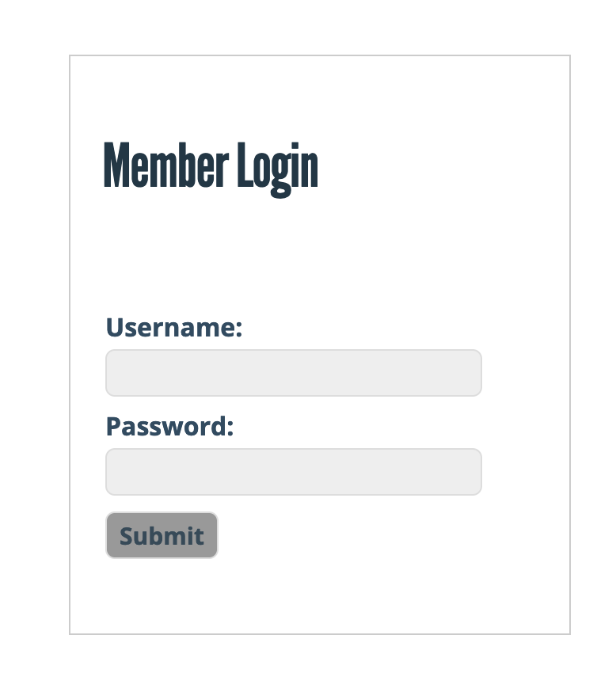The height and width of the screenshot is (692, 616).
Task: Click the Password label text
Action: [x=169, y=426]
